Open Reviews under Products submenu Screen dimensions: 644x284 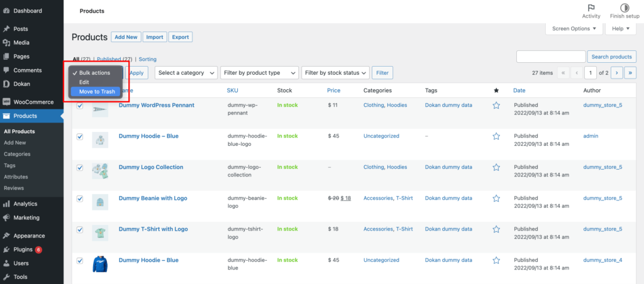point(14,188)
